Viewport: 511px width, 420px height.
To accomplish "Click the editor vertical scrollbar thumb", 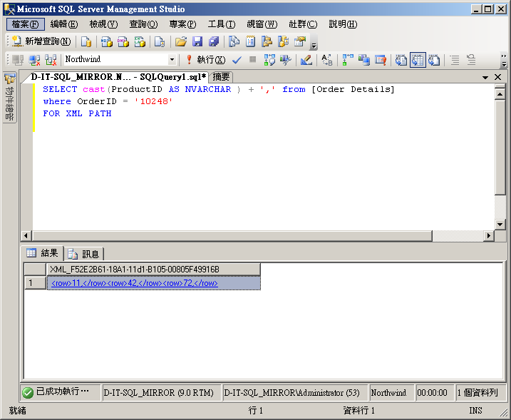I will tap(500, 148).
